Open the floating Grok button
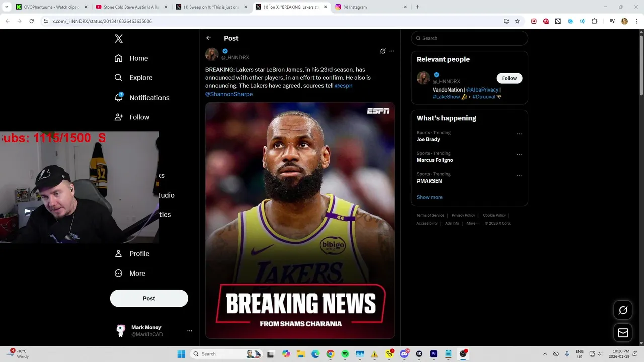This screenshot has height=362, width=644. pyautogui.click(x=623, y=310)
